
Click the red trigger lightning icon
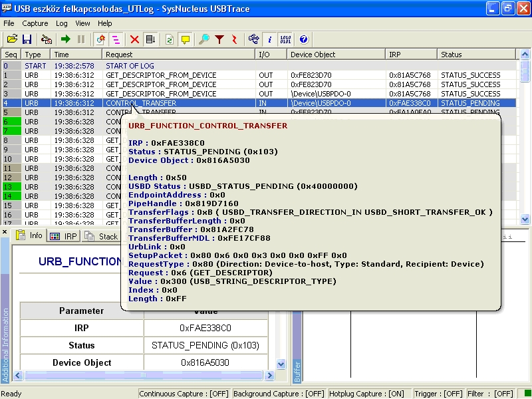235,39
